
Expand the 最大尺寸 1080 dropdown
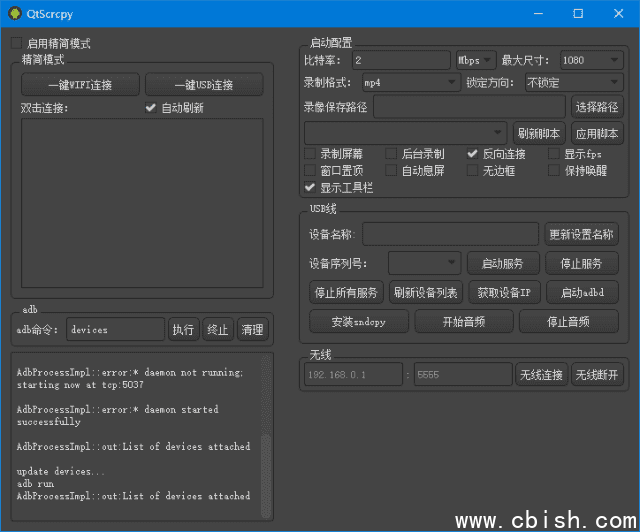pos(590,60)
